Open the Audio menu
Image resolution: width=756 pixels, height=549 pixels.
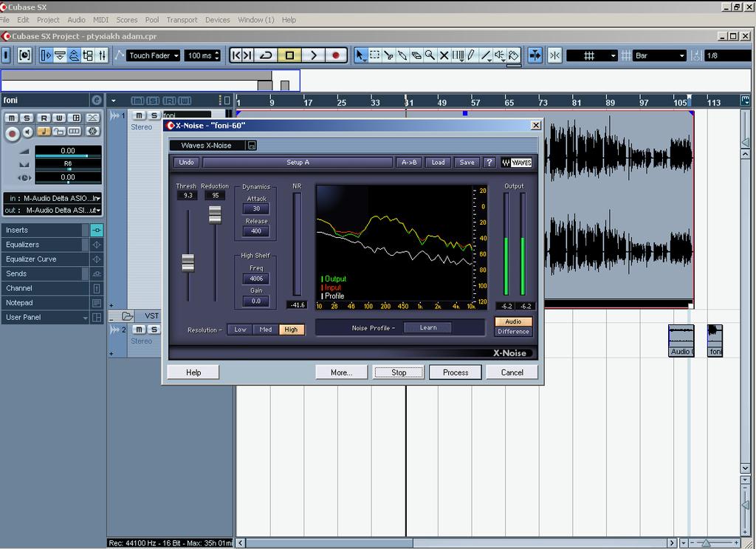[x=76, y=20]
